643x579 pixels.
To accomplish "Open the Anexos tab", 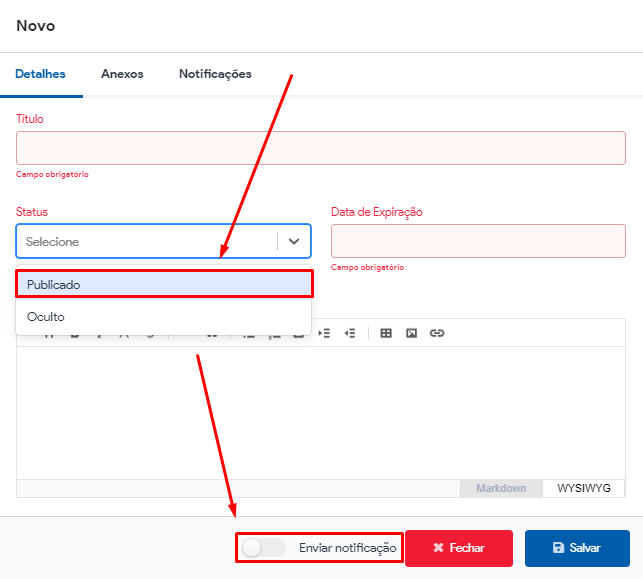I will pyautogui.click(x=122, y=74).
